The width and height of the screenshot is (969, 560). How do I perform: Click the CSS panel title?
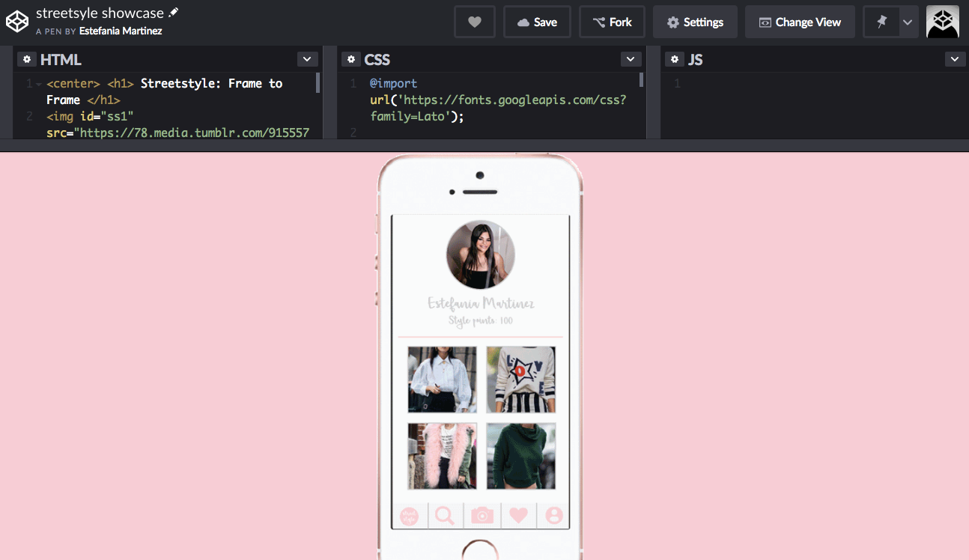click(x=377, y=60)
